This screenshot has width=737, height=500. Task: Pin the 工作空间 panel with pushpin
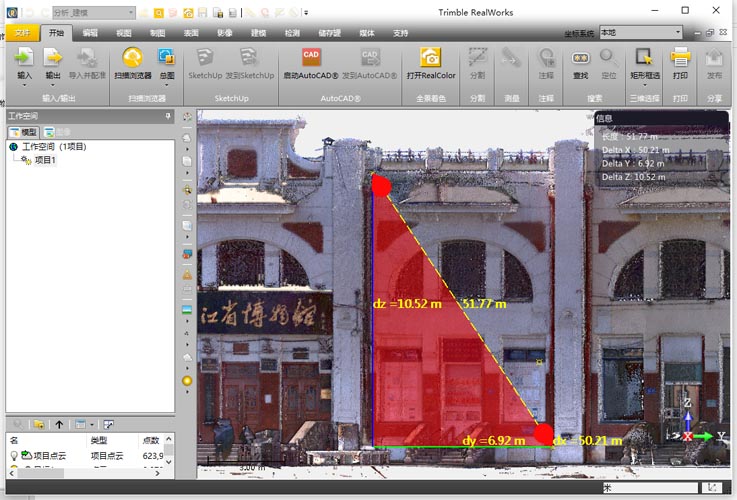(168, 116)
